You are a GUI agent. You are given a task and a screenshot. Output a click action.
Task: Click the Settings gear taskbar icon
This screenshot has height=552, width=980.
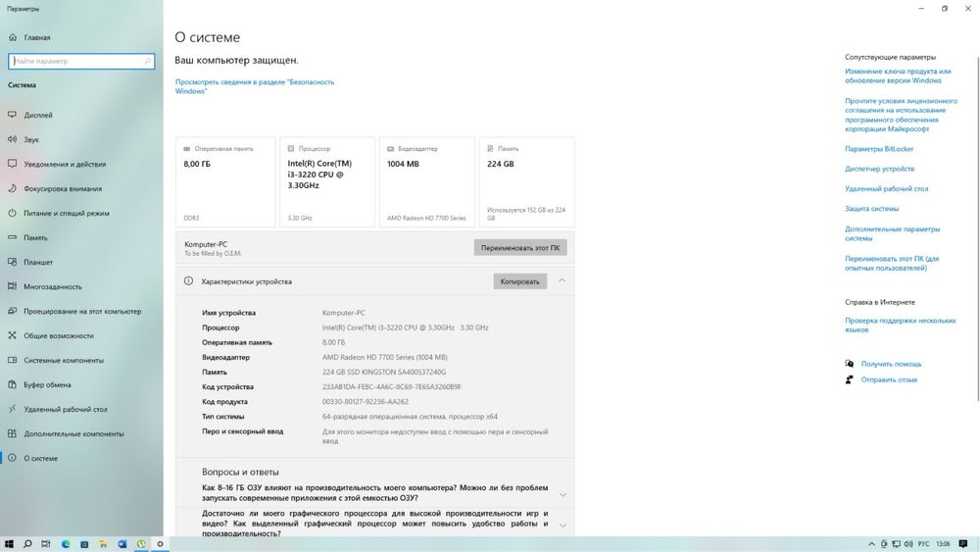point(160,544)
